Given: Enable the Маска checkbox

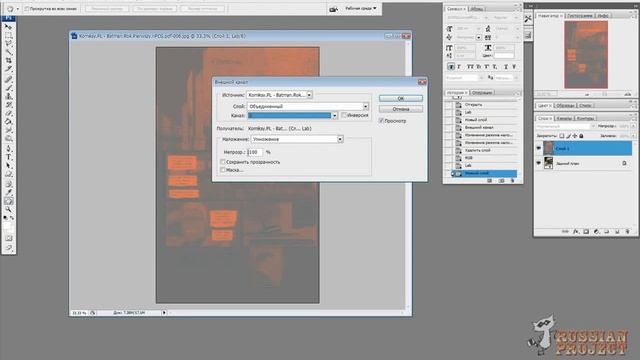Looking at the screenshot, I should tap(223, 170).
